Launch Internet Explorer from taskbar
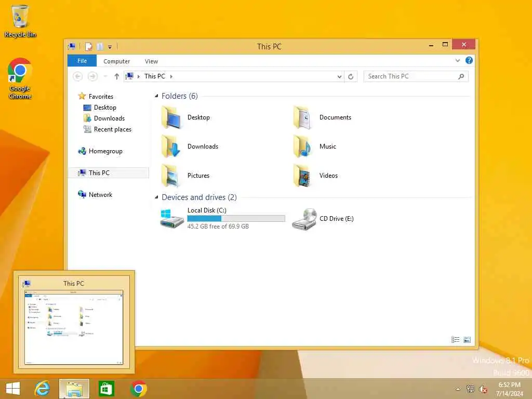This screenshot has height=399, width=532. 43,389
